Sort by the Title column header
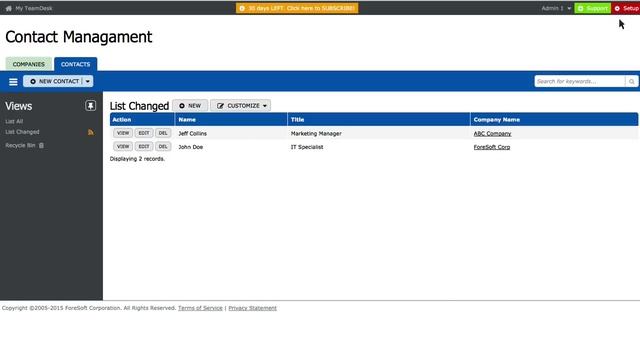 [x=379, y=120]
